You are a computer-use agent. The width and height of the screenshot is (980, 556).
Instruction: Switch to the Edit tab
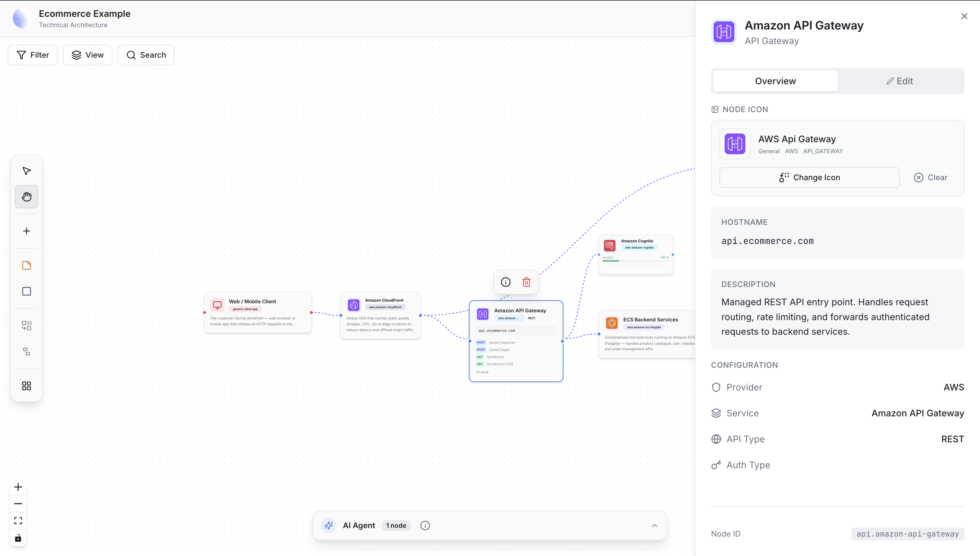click(x=900, y=81)
